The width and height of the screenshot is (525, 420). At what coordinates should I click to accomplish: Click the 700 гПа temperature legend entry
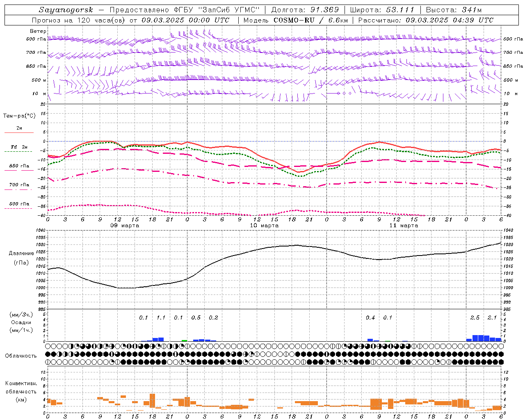coord(19,185)
